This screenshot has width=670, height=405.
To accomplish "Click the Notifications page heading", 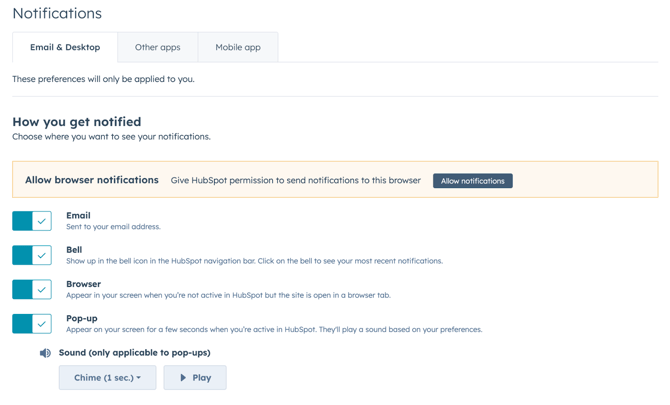I will tap(57, 14).
